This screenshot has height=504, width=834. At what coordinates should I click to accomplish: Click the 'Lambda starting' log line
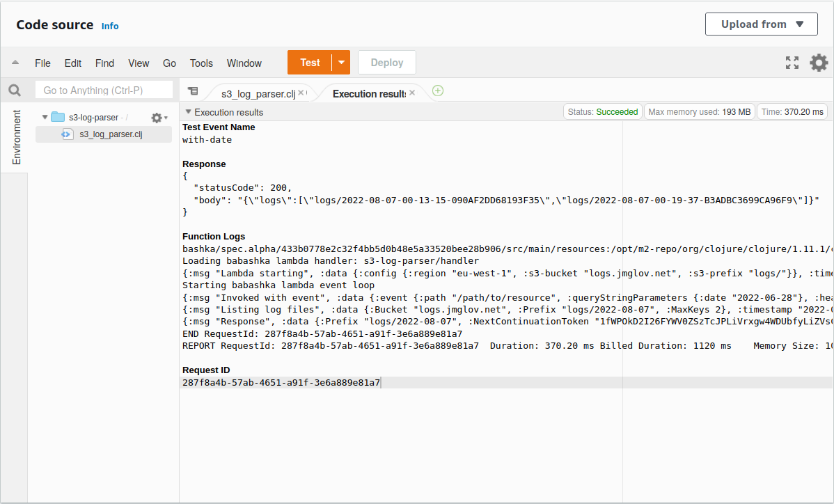[x=507, y=274]
